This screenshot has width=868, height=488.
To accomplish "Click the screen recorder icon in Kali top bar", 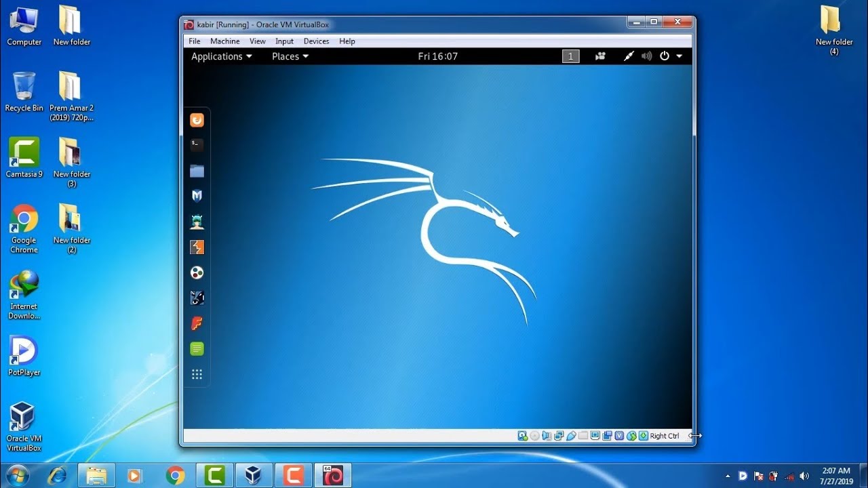I will 600,56.
